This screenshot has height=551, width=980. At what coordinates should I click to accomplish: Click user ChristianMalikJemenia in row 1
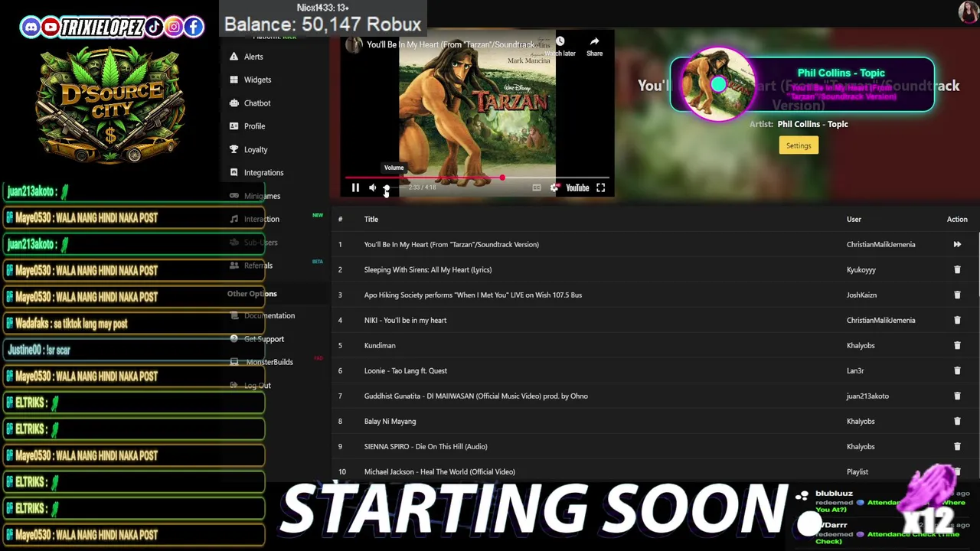tap(880, 244)
